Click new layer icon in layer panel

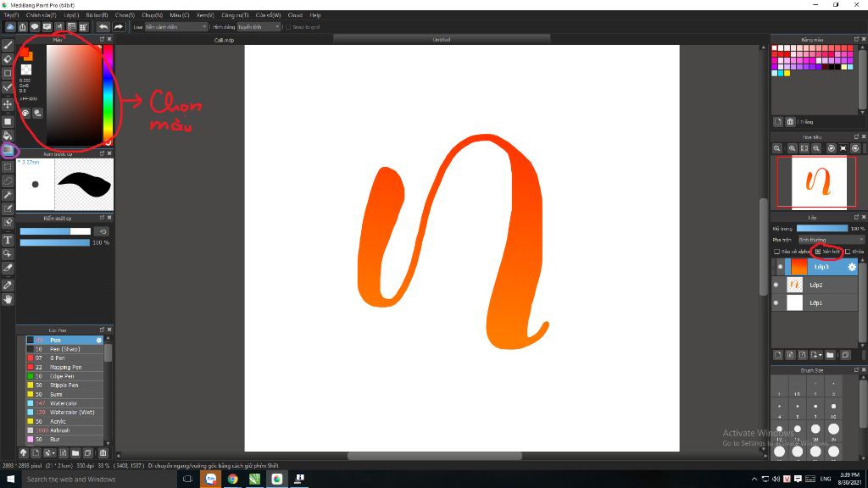point(778,355)
